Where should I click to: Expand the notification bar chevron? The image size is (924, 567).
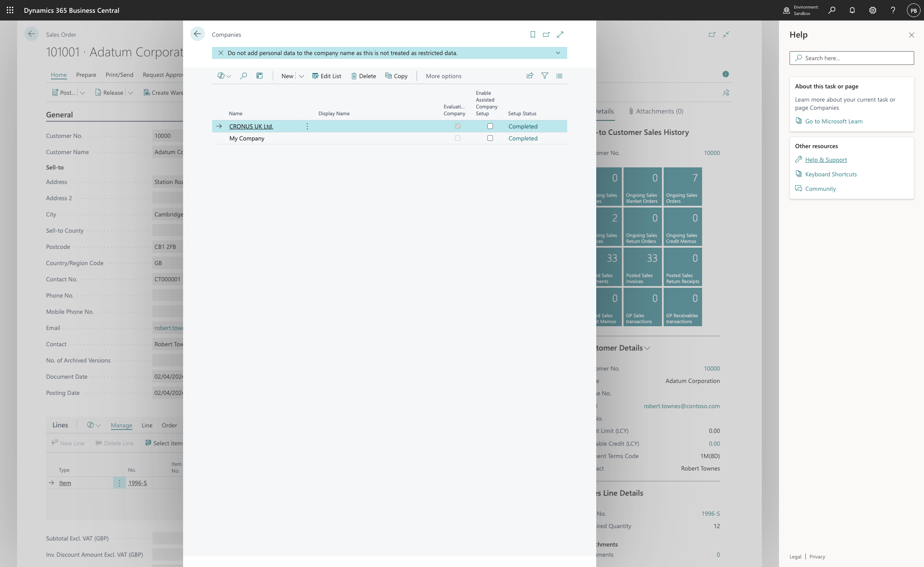coord(558,53)
